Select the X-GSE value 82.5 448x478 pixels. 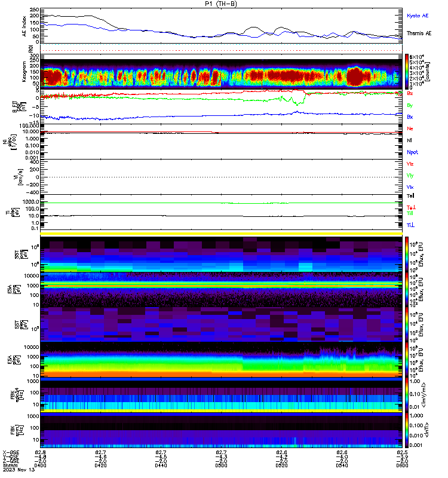(402, 452)
